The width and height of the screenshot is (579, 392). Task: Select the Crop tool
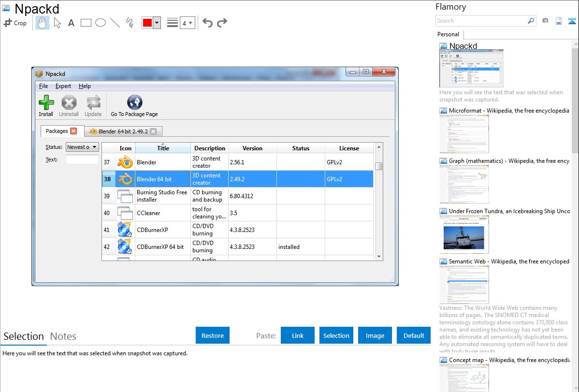15,23
